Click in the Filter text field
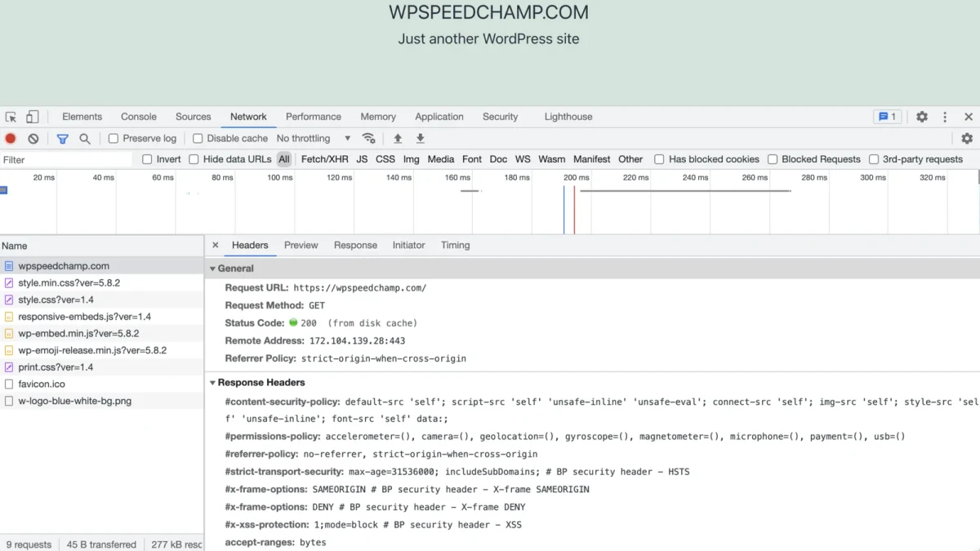 [x=66, y=160]
